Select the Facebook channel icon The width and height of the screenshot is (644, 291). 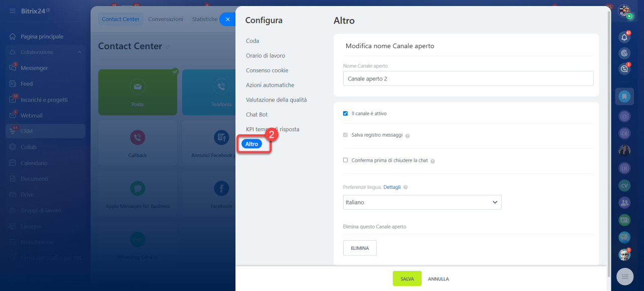pyautogui.click(x=221, y=188)
